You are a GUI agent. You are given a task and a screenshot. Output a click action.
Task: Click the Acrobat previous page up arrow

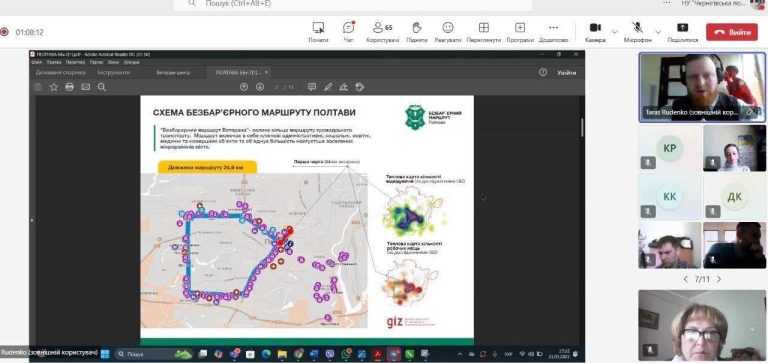click(244, 87)
